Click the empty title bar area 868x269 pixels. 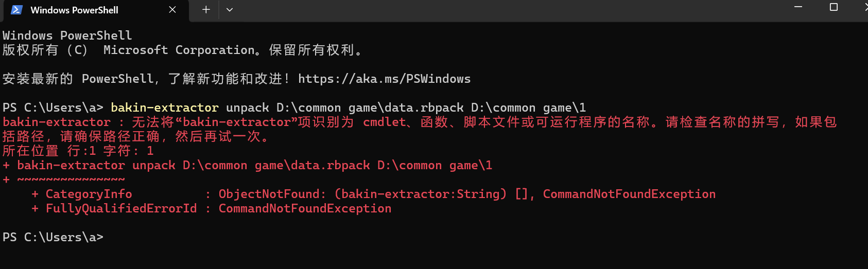pyautogui.click(x=510, y=10)
